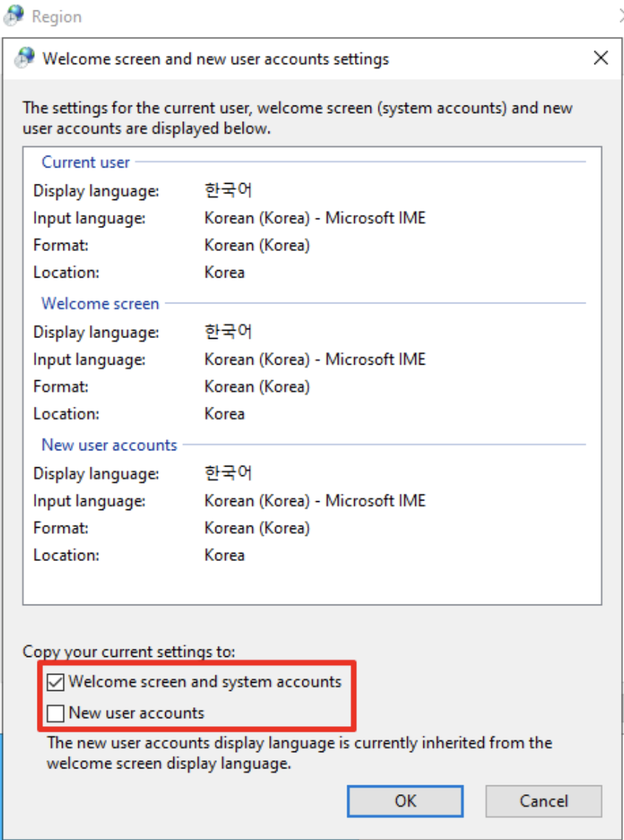Click Welcome screen display language value 한국어
The image size is (624, 840).
click(x=228, y=331)
